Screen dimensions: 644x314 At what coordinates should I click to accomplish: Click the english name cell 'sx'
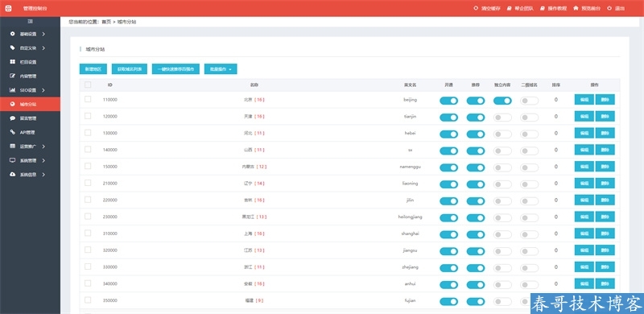click(x=411, y=150)
